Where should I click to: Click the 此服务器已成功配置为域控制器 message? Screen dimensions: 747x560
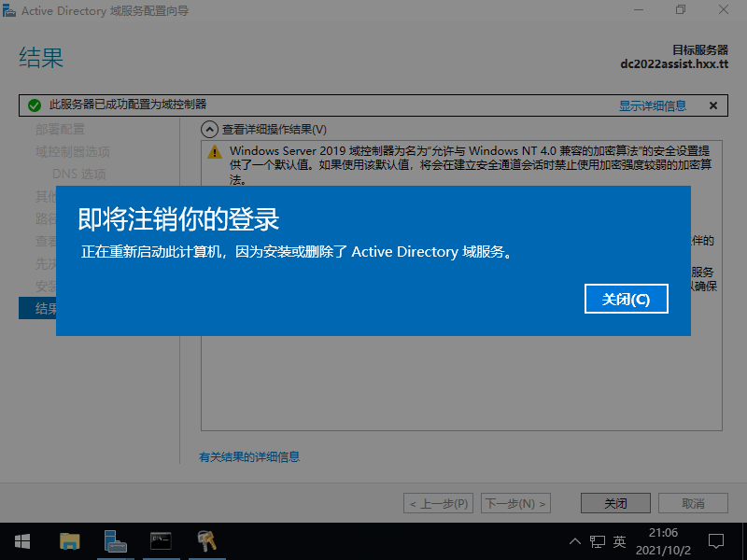pyautogui.click(x=128, y=105)
